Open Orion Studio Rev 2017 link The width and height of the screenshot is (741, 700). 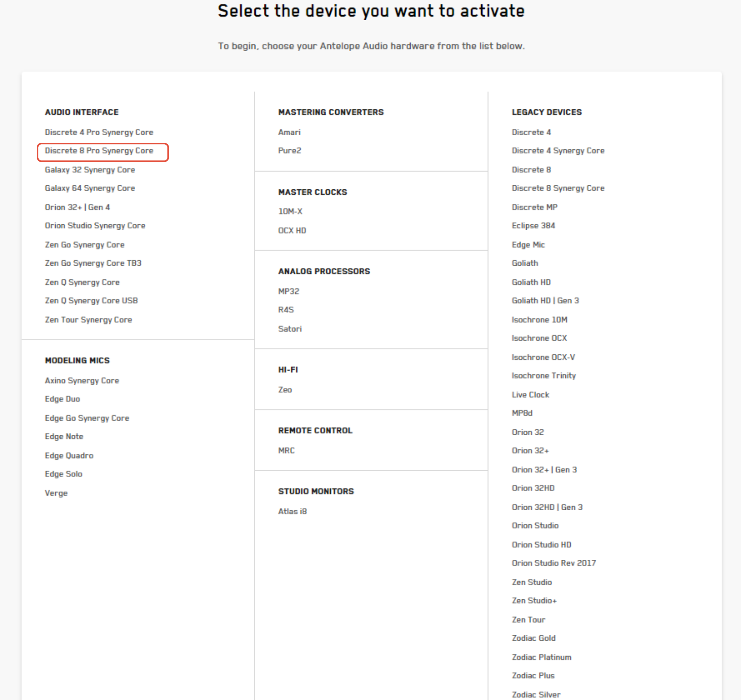pos(554,563)
